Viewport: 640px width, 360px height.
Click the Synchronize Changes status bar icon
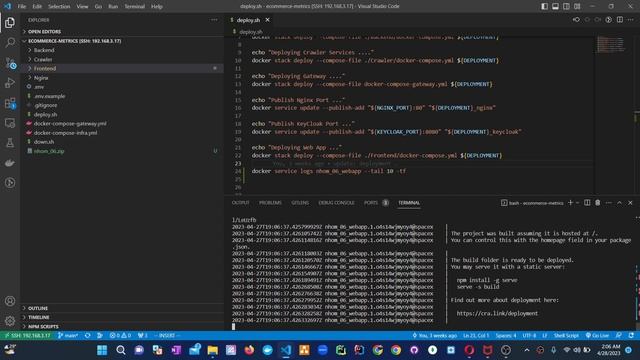[x=87, y=336]
